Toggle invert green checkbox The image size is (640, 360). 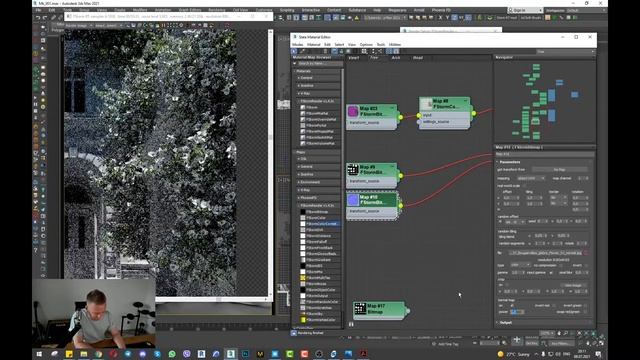pyautogui.click(x=586, y=305)
